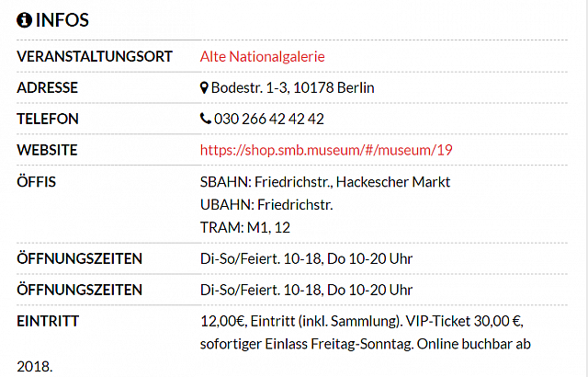The height and width of the screenshot is (377, 588).
Task: Open the Alte Nationalgalerie link
Action: pos(262,57)
